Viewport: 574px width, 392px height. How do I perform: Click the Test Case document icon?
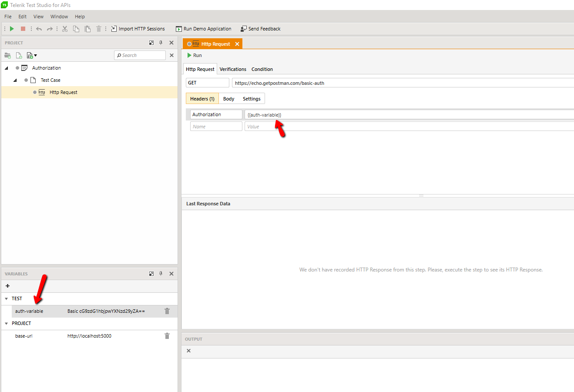coord(33,80)
